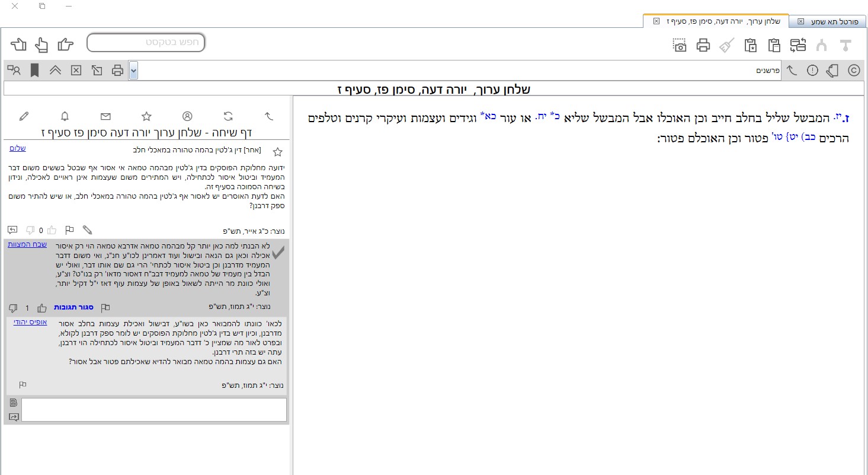Click the clipboard with lines icon
Image resolution: width=868 pixels, height=475 pixels.
pos(774,45)
